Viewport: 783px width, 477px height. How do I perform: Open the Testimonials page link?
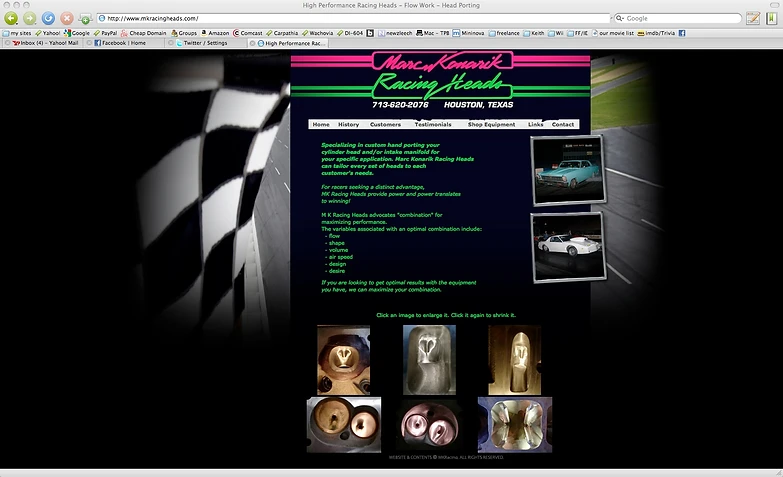[433, 124]
